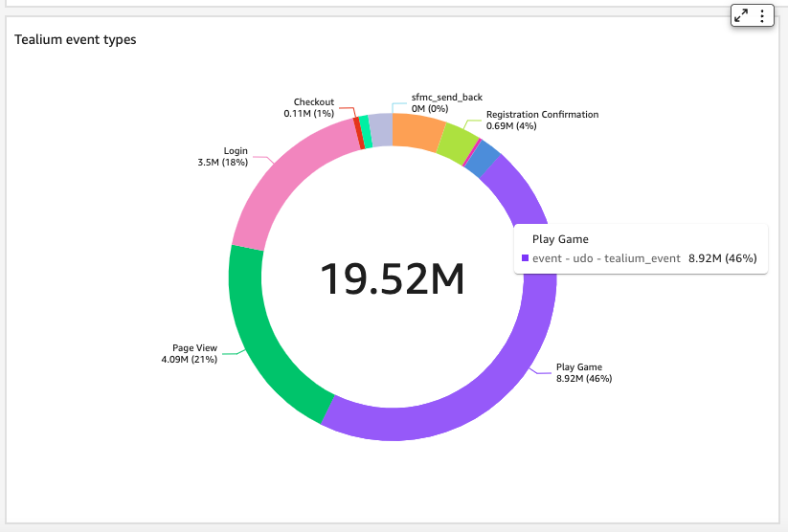Select the lavender donut segment

coord(380,130)
